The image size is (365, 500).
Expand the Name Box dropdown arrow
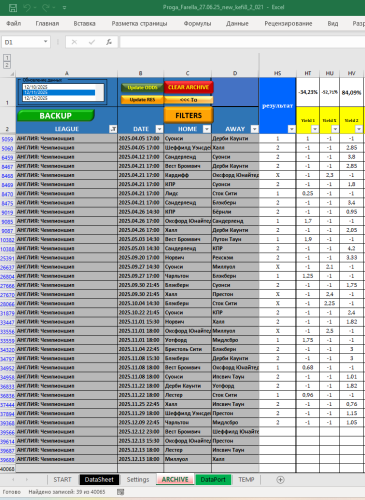pyautogui.click(x=46, y=42)
